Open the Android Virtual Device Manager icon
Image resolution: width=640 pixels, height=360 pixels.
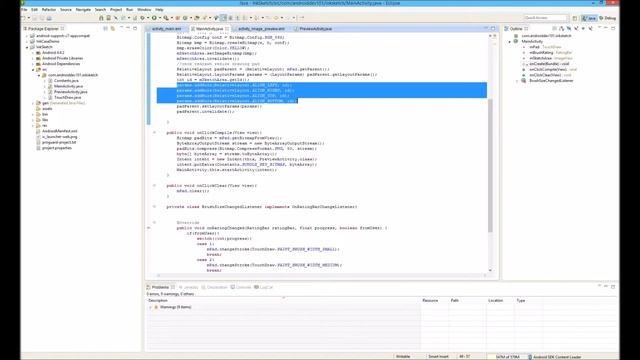coord(109,18)
